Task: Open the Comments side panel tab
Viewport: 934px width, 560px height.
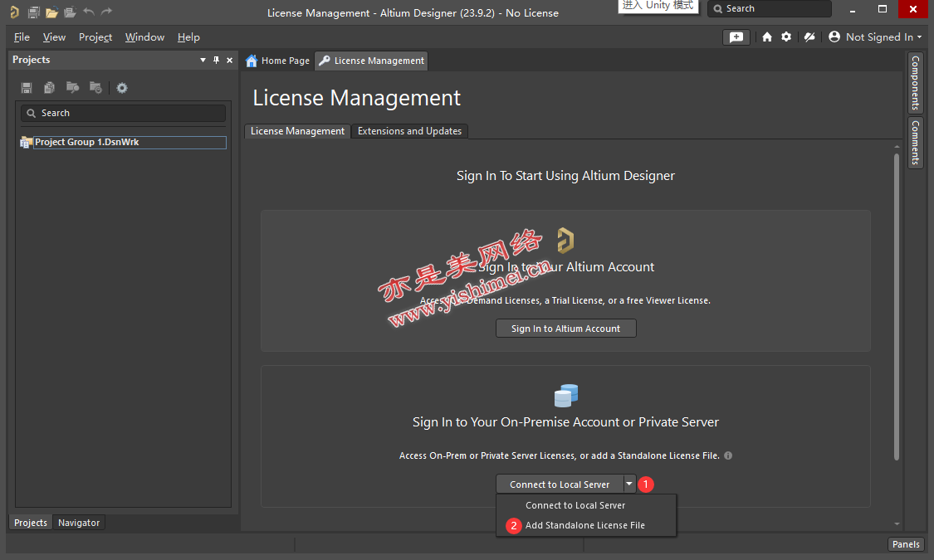Action: (x=916, y=142)
